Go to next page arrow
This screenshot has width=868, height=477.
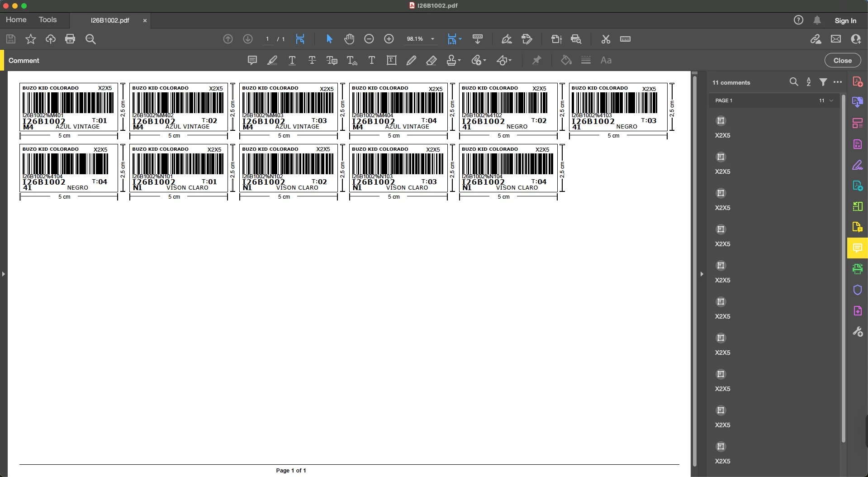coord(248,39)
